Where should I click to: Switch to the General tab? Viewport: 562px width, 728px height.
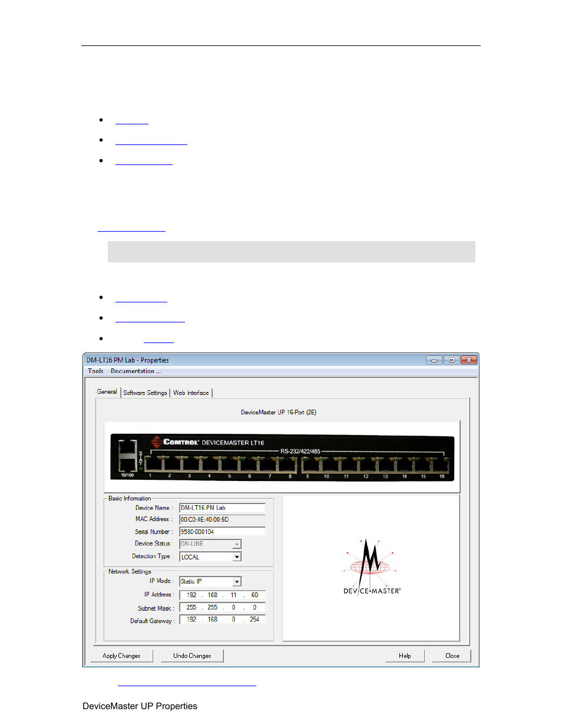coord(107,392)
